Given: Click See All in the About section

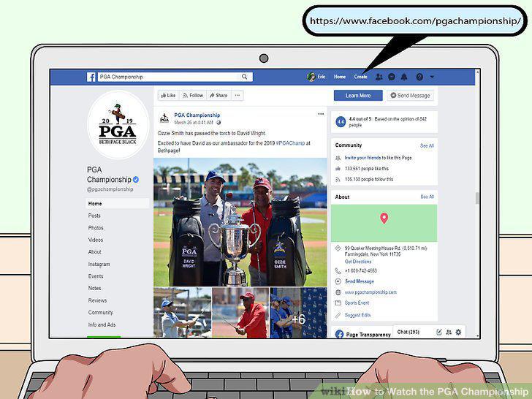Looking at the screenshot, I should point(427,197).
